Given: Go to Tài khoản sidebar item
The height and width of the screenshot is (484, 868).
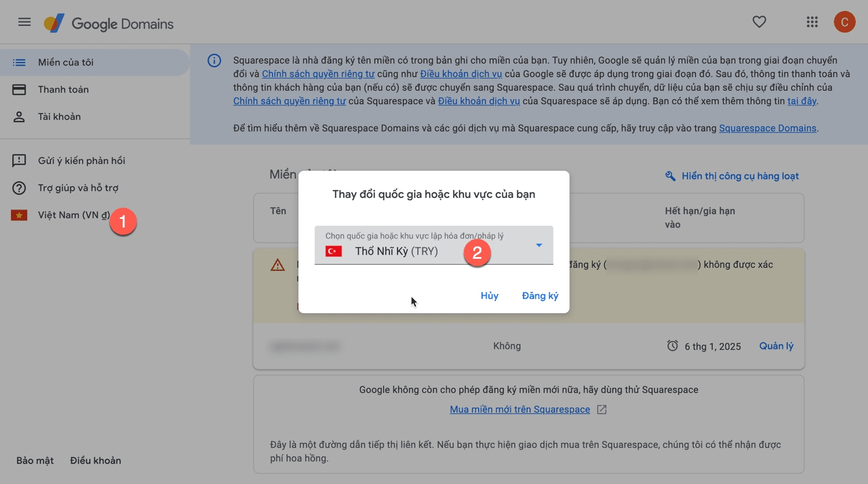Looking at the screenshot, I should 59,117.
